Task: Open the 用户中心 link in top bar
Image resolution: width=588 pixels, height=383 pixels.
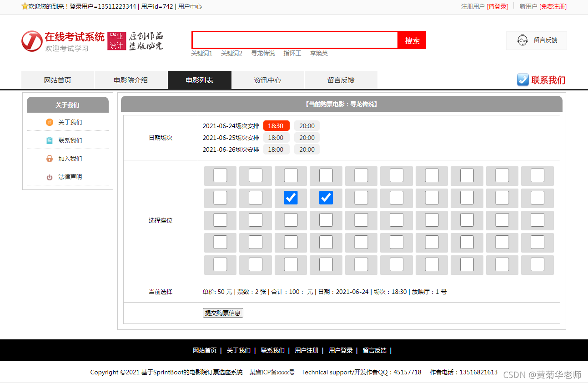Action: tap(192, 6)
